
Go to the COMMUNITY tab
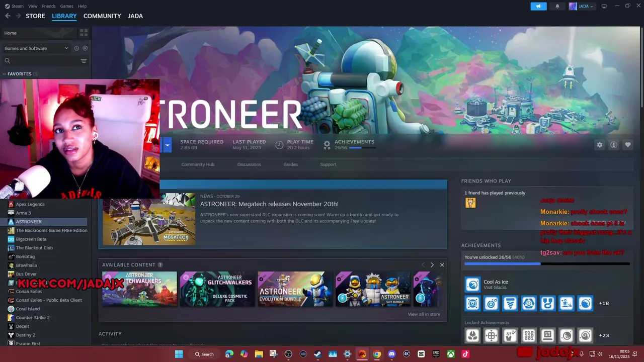point(102,16)
